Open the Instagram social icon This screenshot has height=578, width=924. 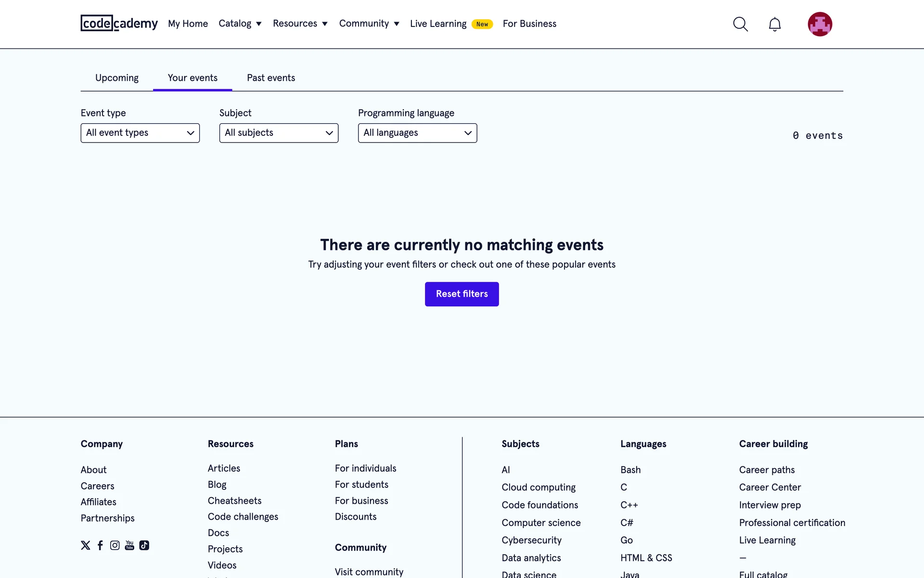115,545
